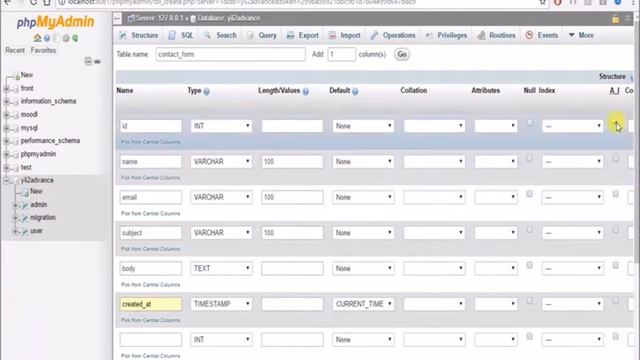
Task: Open the Structure tab
Action: (x=138, y=36)
